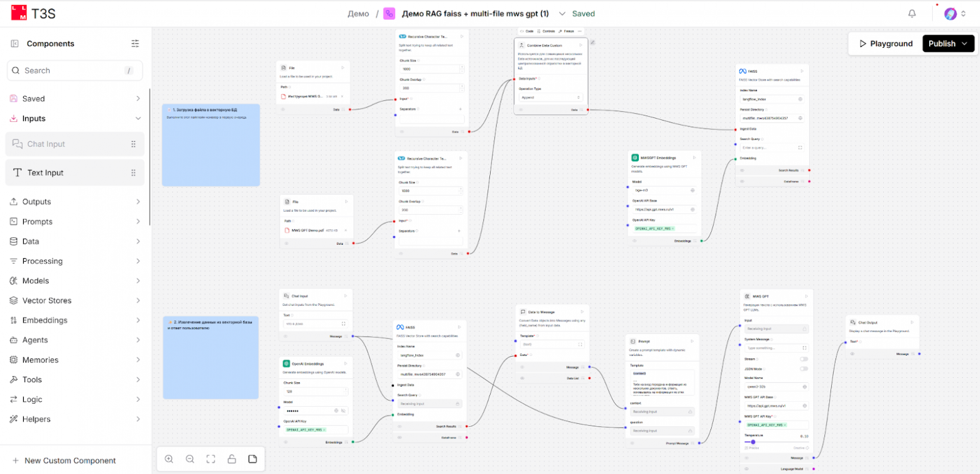The height and width of the screenshot is (474, 980).
Task: Toggle Search Results visibility on upper FAISS node
Action: coord(742,170)
